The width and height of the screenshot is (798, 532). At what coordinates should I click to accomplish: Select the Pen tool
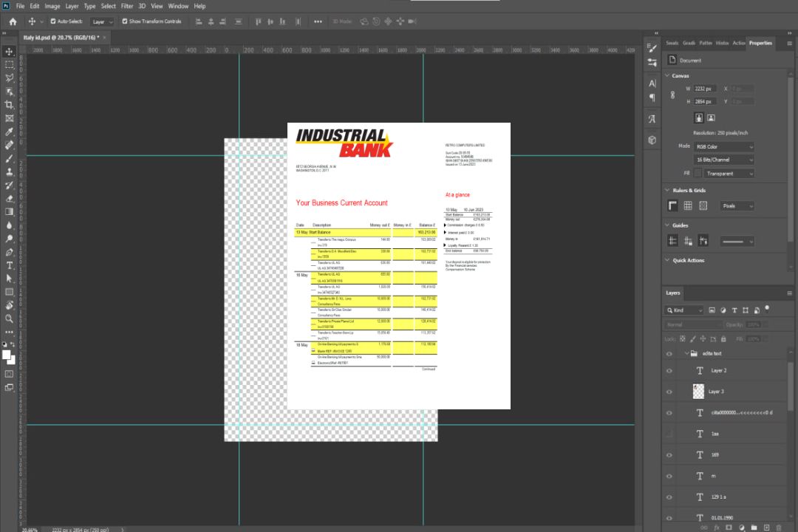(9, 252)
